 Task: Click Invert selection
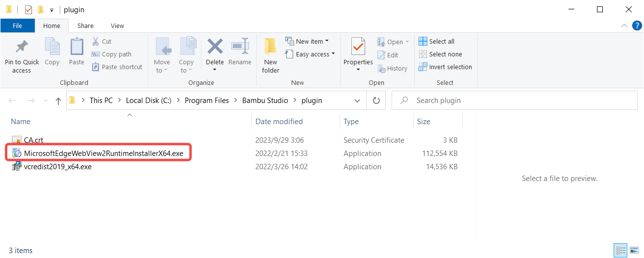pyautogui.click(x=445, y=67)
